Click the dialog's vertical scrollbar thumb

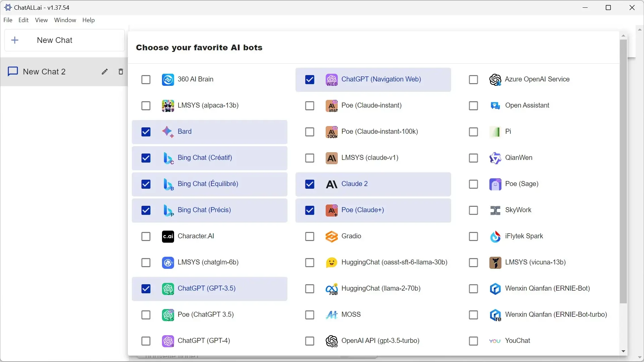pos(623,172)
